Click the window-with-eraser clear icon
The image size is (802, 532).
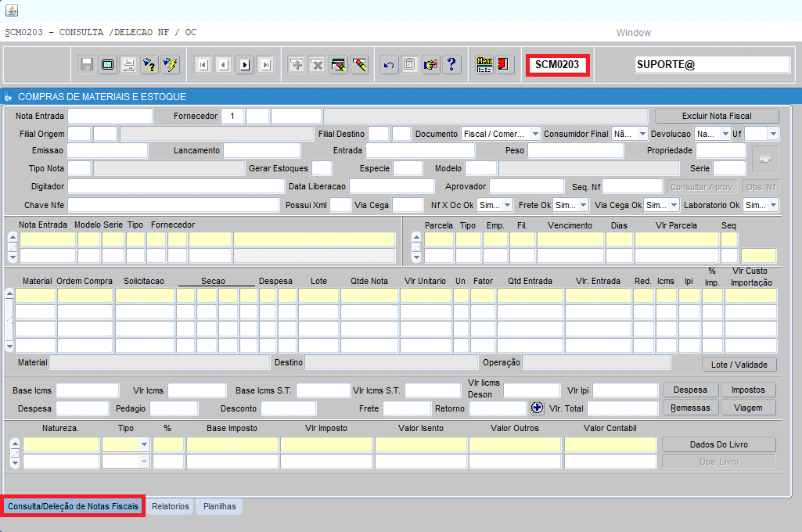[339, 64]
